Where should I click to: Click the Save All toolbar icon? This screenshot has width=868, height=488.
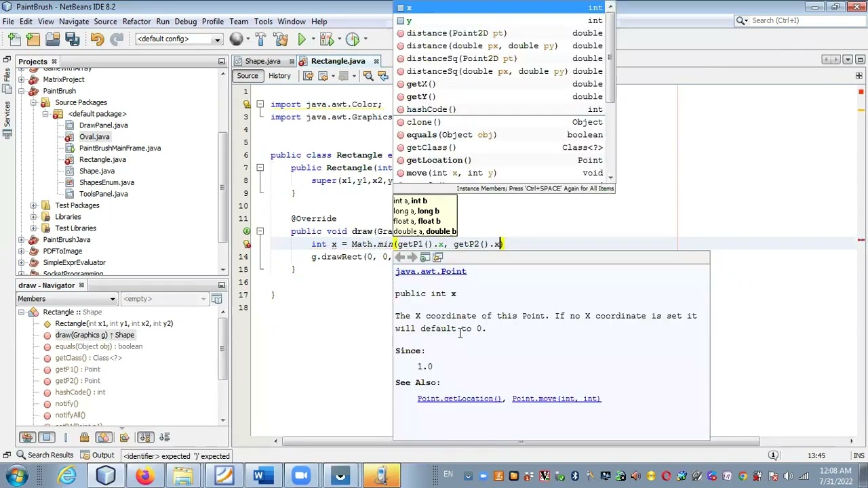tap(72, 39)
